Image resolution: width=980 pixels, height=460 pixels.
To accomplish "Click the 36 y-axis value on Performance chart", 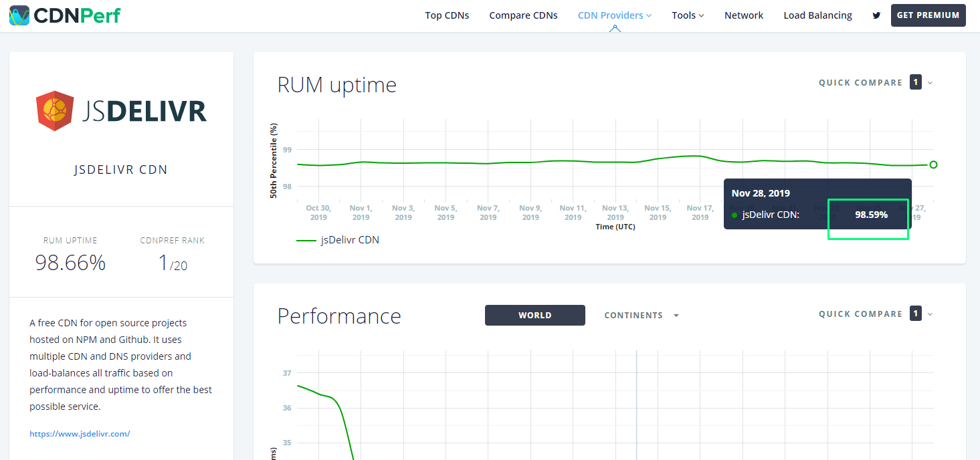I will click(287, 408).
